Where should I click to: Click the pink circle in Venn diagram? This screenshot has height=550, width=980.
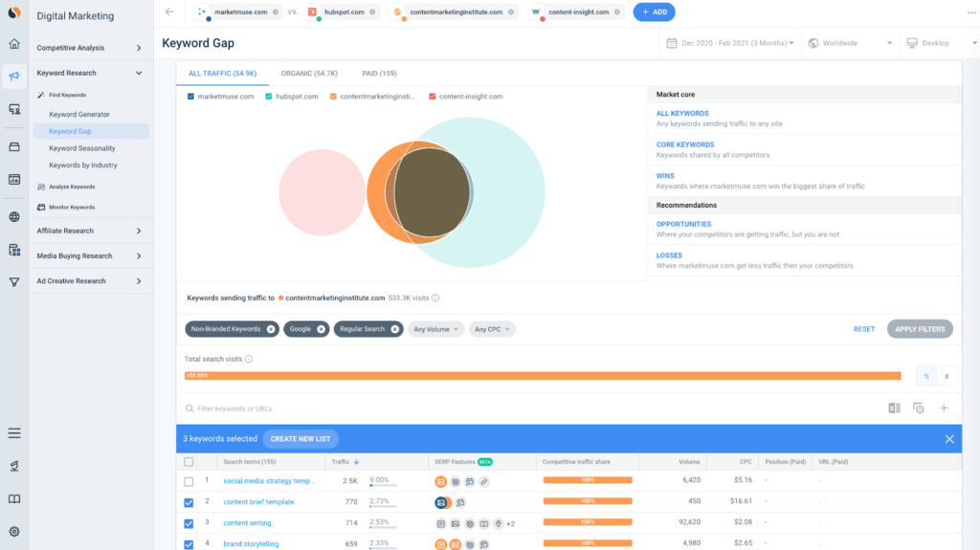(x=322, y=192)
